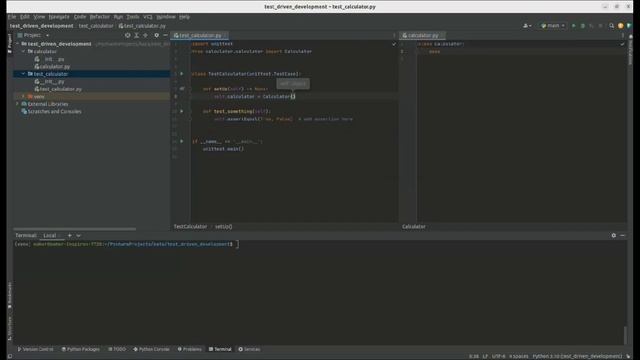Viewport: 640px width, 360px height.
Task: Select __init__.py under test_calculator folder
Action: 49,82
